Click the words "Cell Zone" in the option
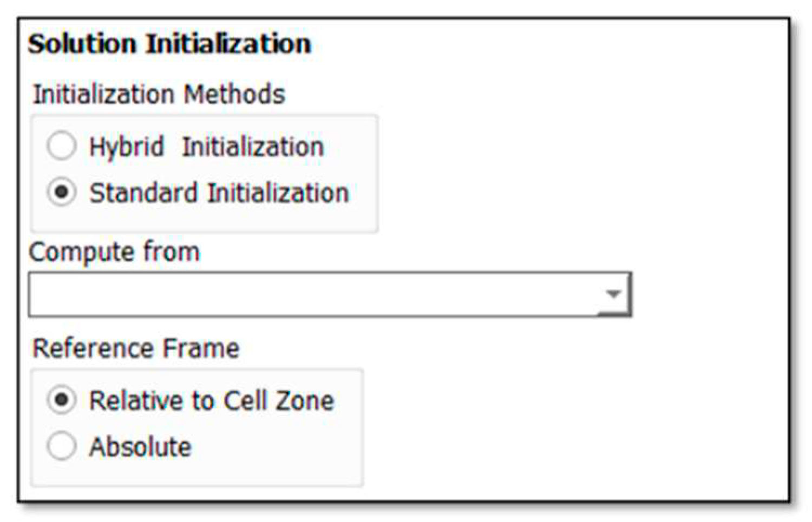The width and height of the screenshot is (812, 522). (279, 401)
